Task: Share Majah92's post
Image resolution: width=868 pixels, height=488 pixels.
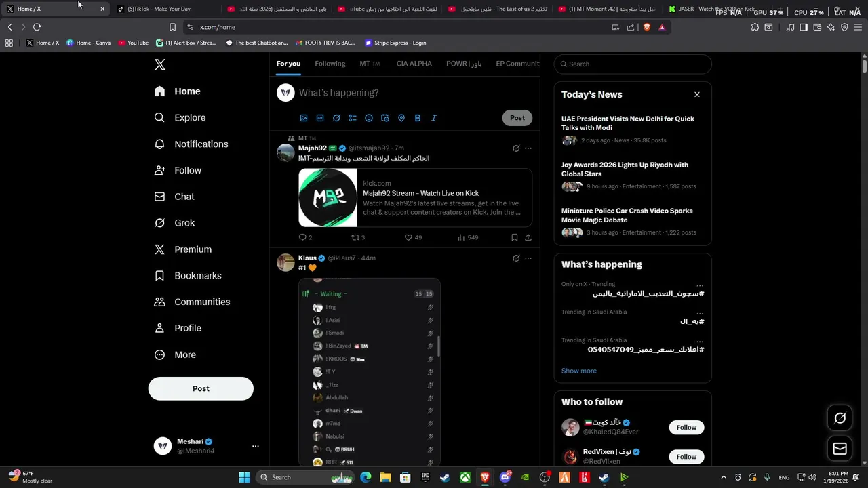Action: pos(528,237)
